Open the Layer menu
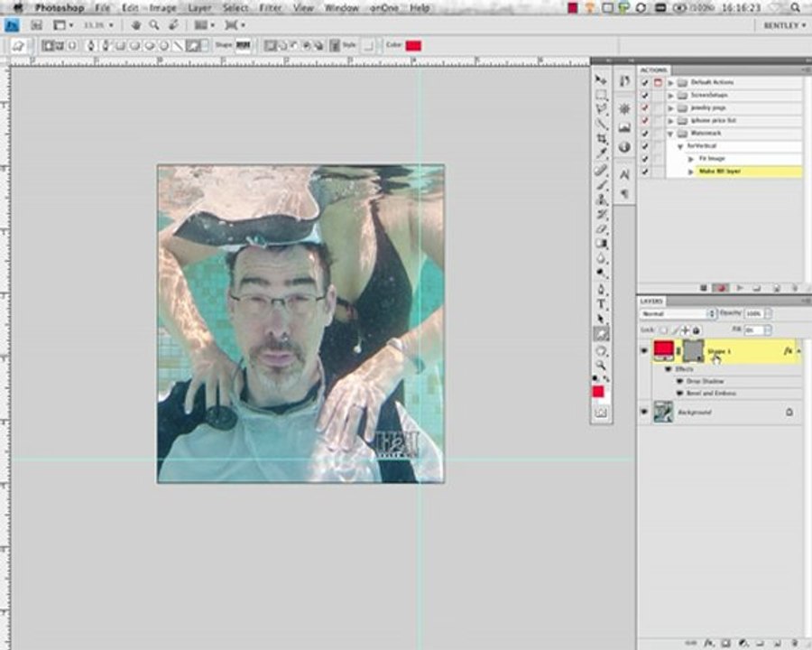This screenshot has height=650, width=812. (199, 8)
